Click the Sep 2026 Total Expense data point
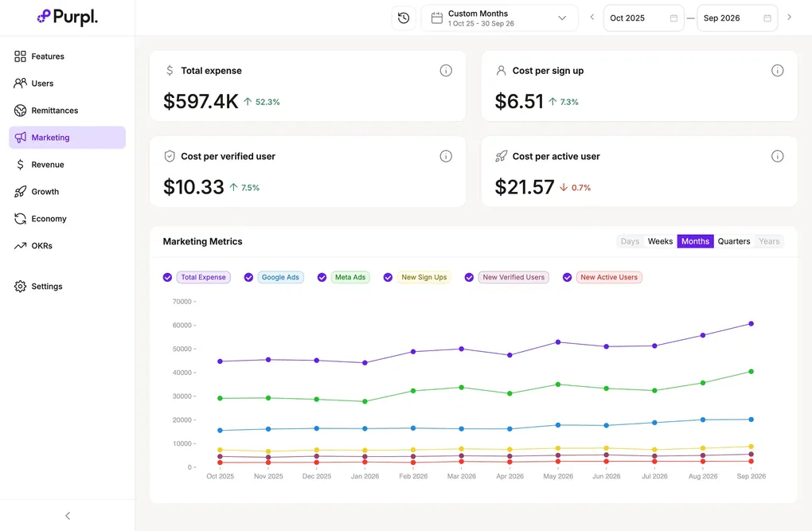Screen dimensions: 812x531 point(751,324)
